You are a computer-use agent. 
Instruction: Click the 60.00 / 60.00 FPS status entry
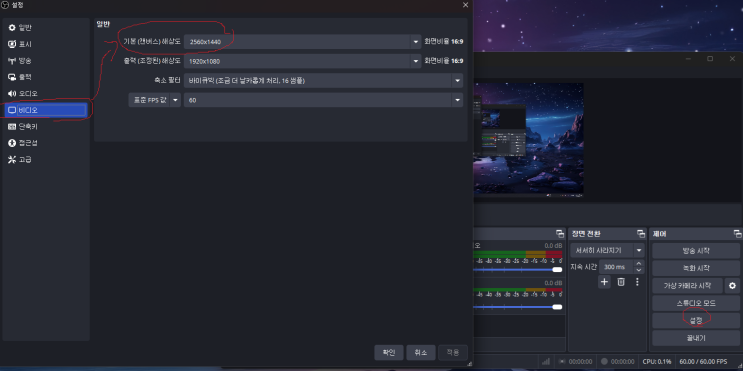(703, 362)
